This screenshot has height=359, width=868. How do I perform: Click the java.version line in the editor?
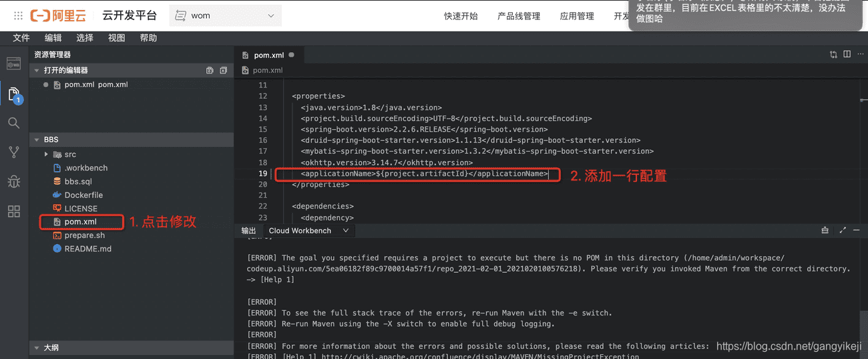coord(371,108)
